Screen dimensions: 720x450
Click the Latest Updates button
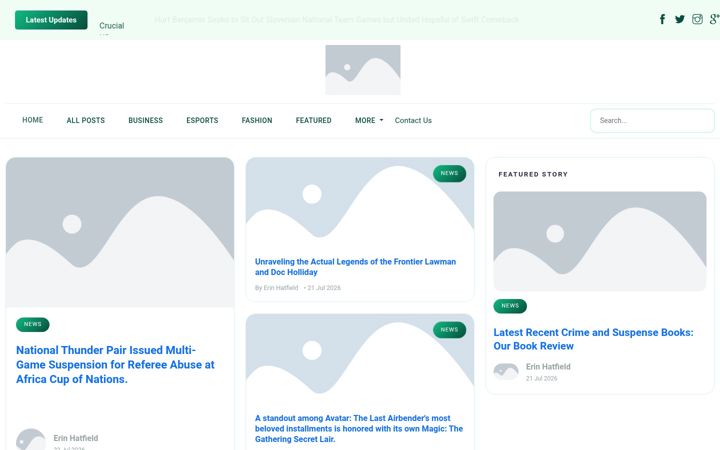coord(51,20)
